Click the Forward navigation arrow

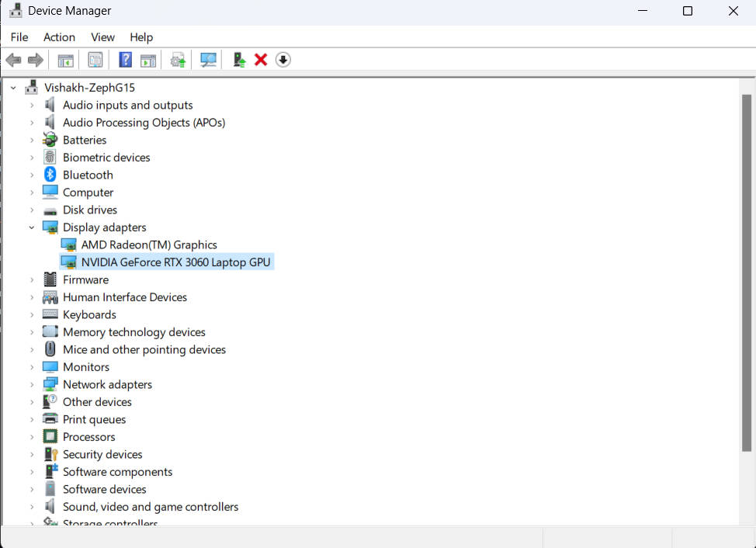(35, 60)
